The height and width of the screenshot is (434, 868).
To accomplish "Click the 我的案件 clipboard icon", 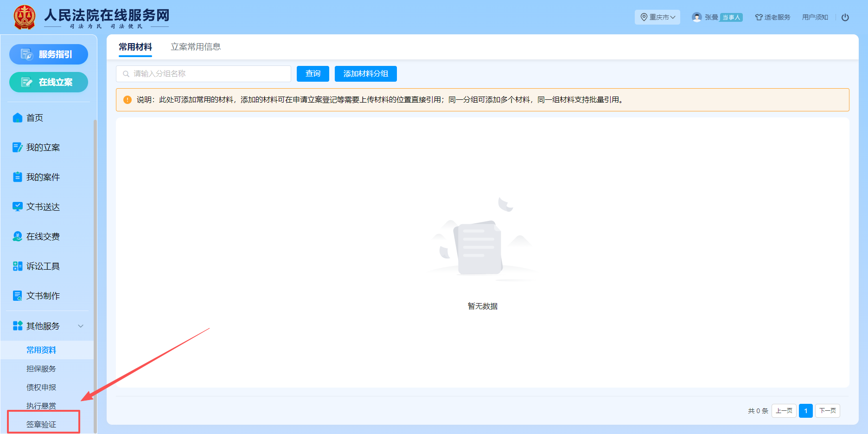I will pos(18,177).
